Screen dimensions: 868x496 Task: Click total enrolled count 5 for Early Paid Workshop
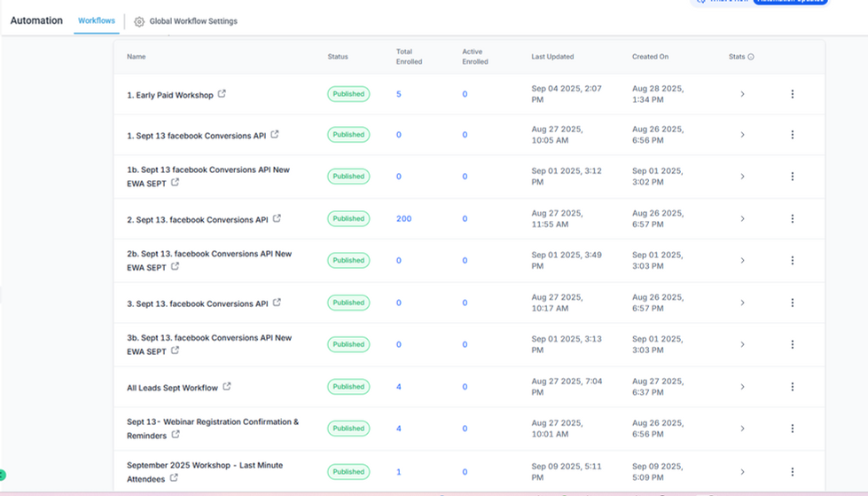pos(399,94)
